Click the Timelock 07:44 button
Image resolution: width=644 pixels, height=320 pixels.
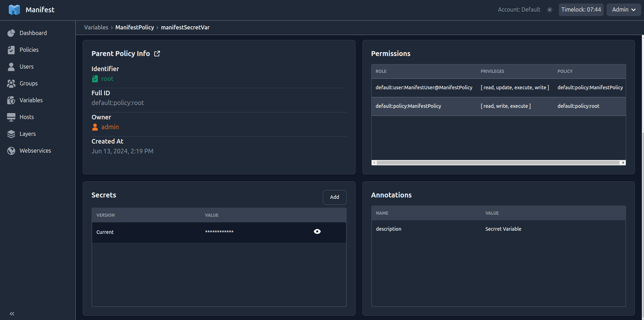581,10
